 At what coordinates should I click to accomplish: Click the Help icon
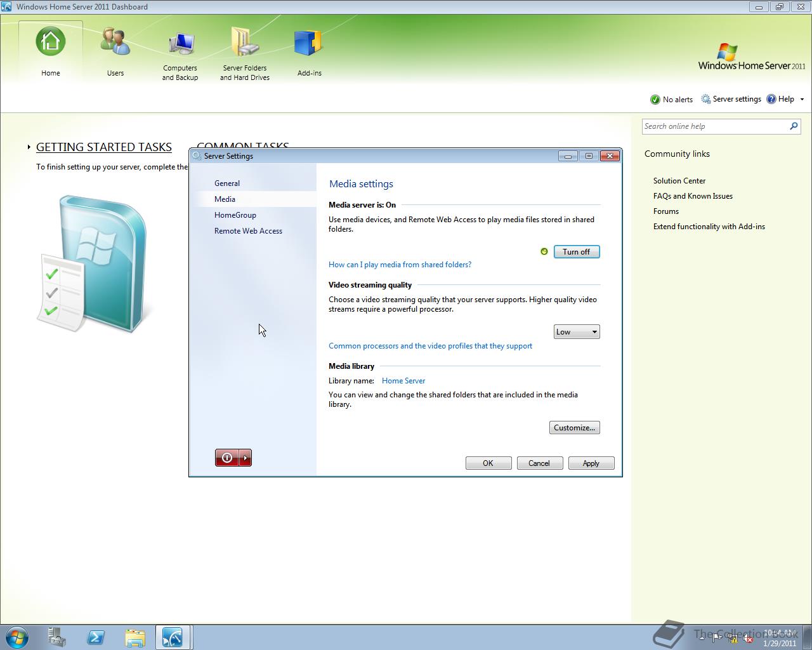(x=771, y=99)
